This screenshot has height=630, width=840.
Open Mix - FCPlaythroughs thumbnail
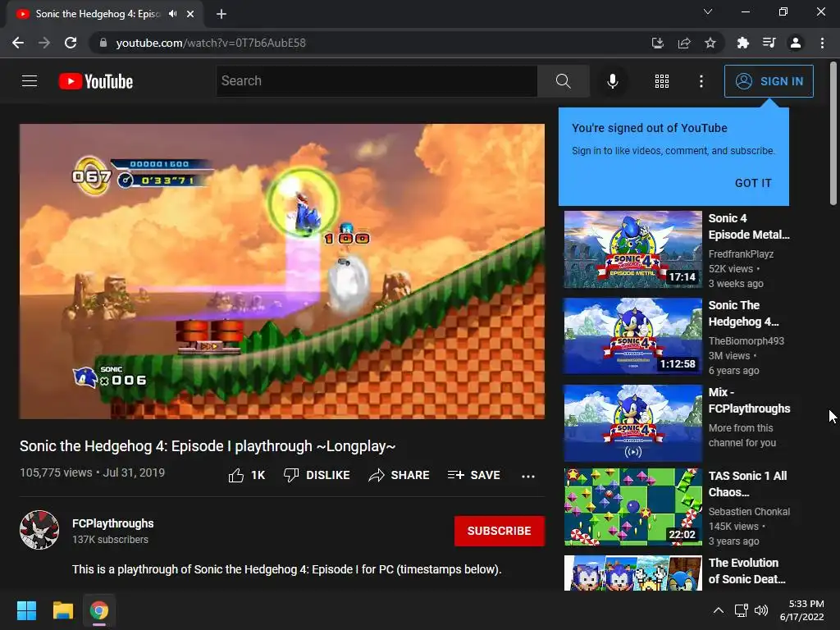[632, 423]
